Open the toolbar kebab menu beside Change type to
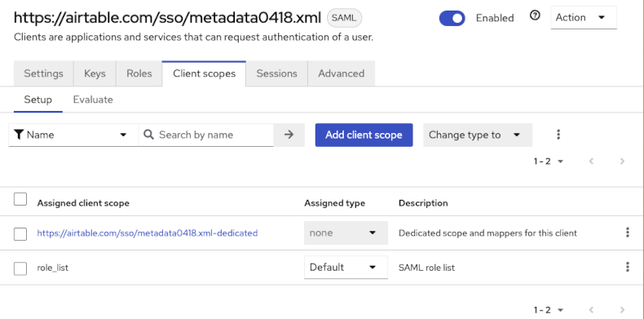The image size is (644, 319). click(558, 135)
